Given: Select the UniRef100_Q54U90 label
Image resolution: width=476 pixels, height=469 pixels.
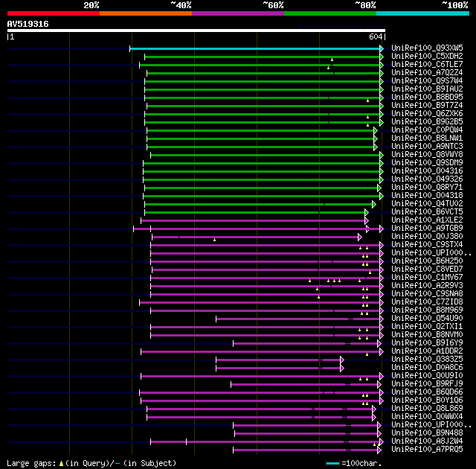Looking at the screenshot, I should point(427,319).
